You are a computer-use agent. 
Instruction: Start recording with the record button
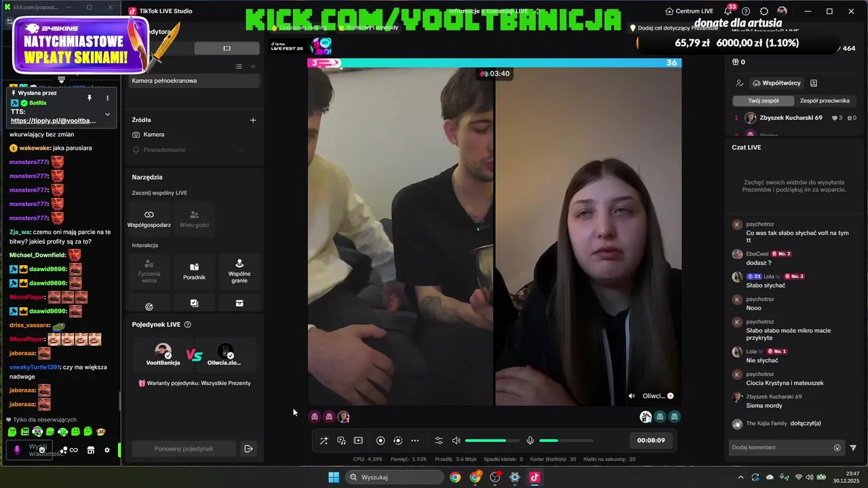pos(380,441)
